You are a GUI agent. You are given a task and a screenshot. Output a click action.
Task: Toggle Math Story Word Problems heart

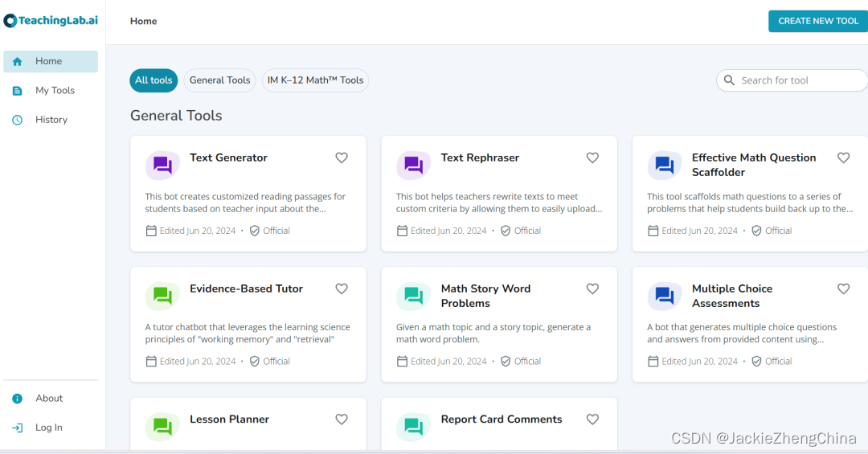(x=592, y=288)
